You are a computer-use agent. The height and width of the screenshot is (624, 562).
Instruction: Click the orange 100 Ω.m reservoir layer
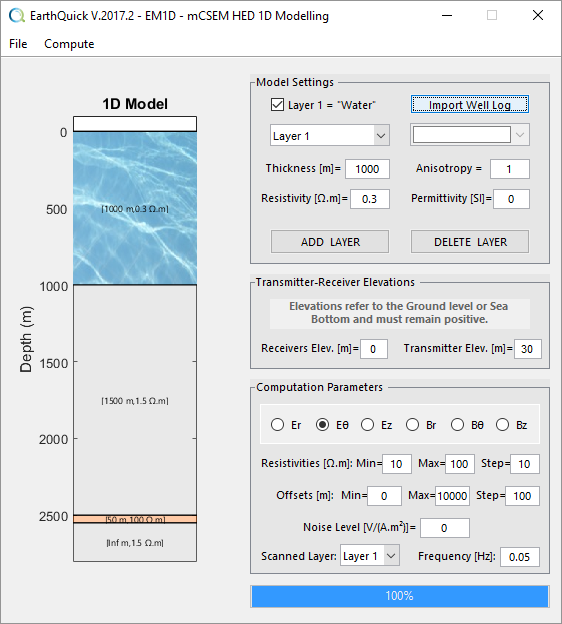pyautogui.click(x=135, y=519)
